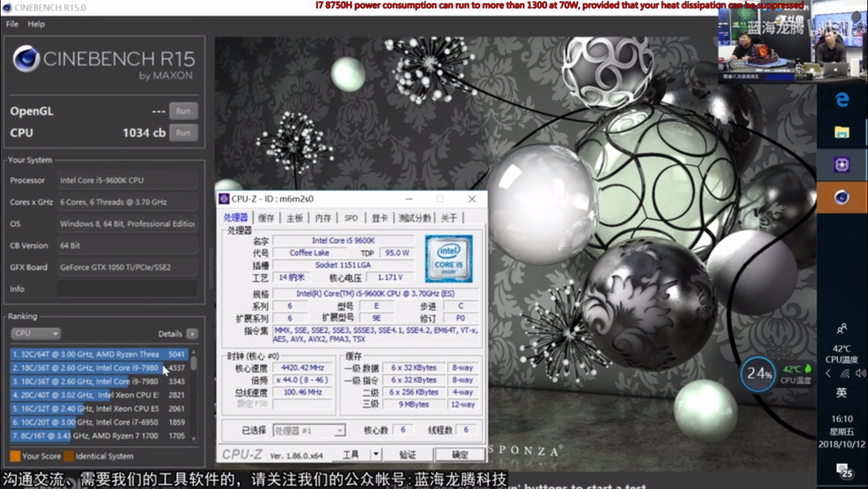868x489 pixels.
Task: Open File Explorer from the taskbar
Action: point(842,132)
